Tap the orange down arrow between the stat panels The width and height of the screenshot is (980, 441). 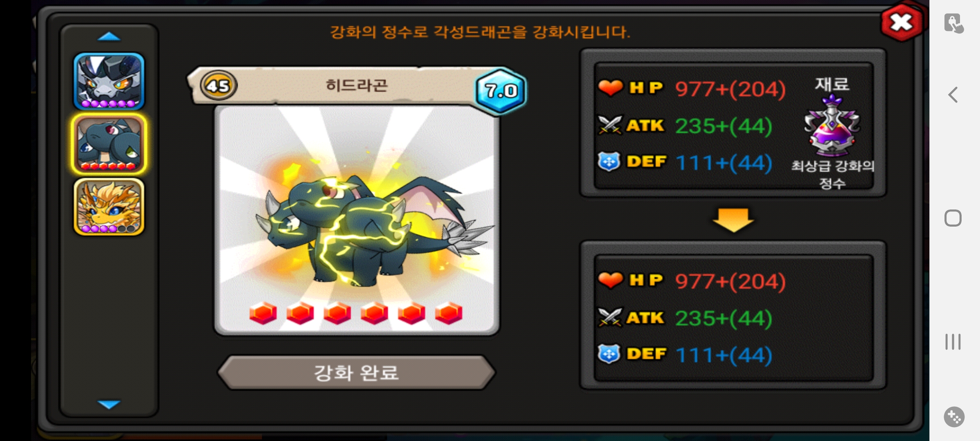coord(733,220)
